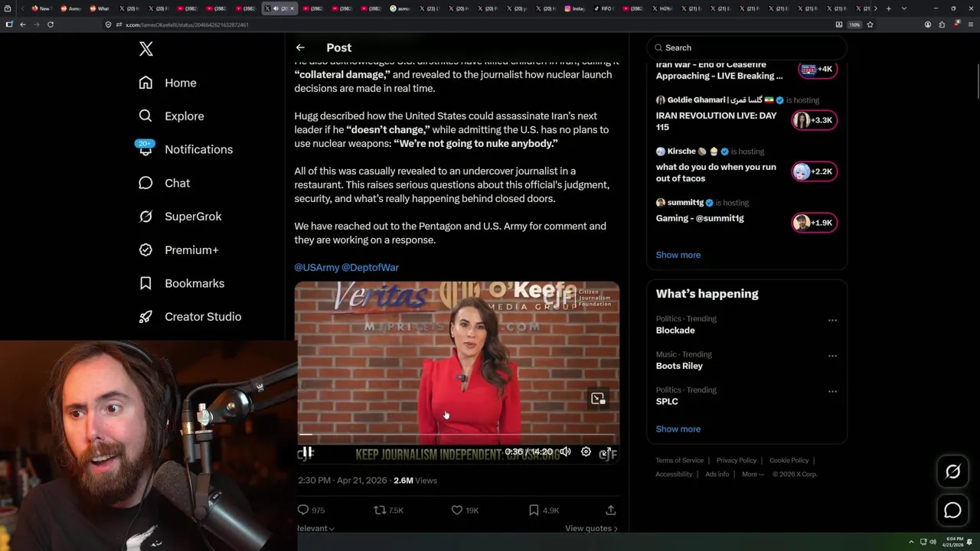Open a new browser tab

click(888, 8)
